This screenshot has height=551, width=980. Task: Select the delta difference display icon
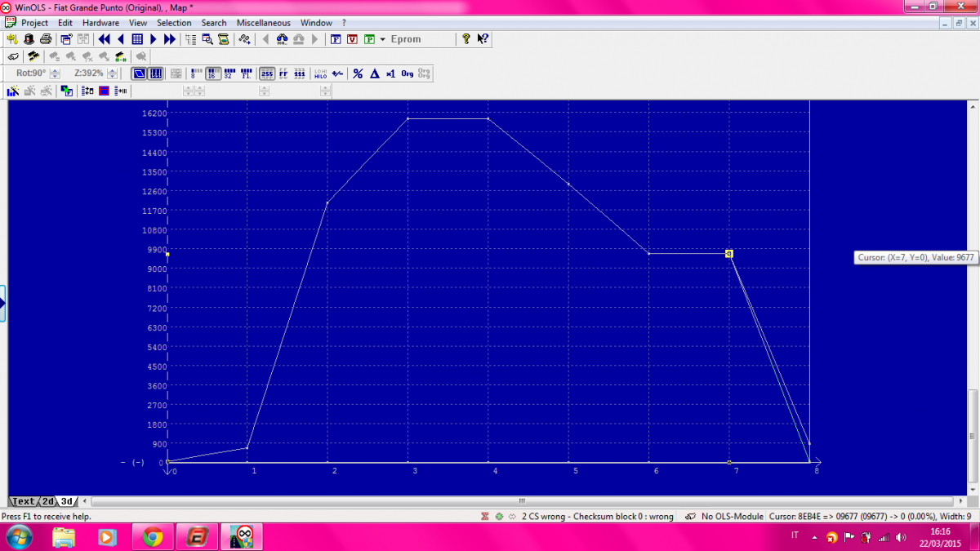[374, 73]
